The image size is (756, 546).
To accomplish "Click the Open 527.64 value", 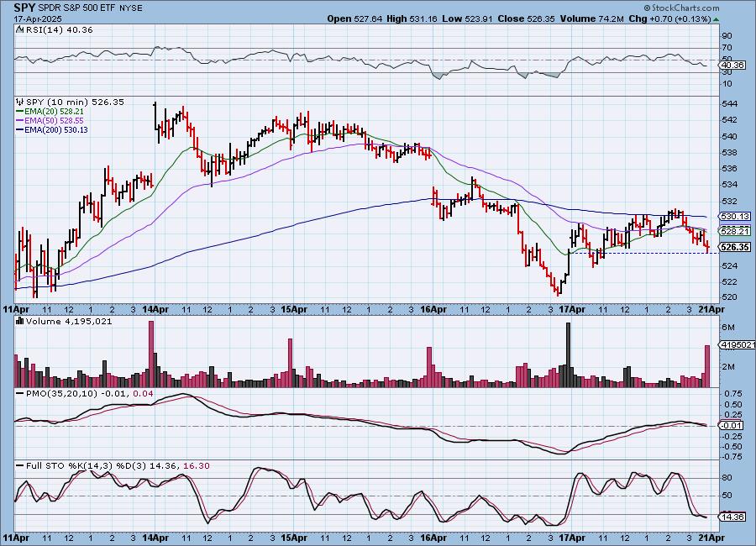I will (x=354, y=18).
